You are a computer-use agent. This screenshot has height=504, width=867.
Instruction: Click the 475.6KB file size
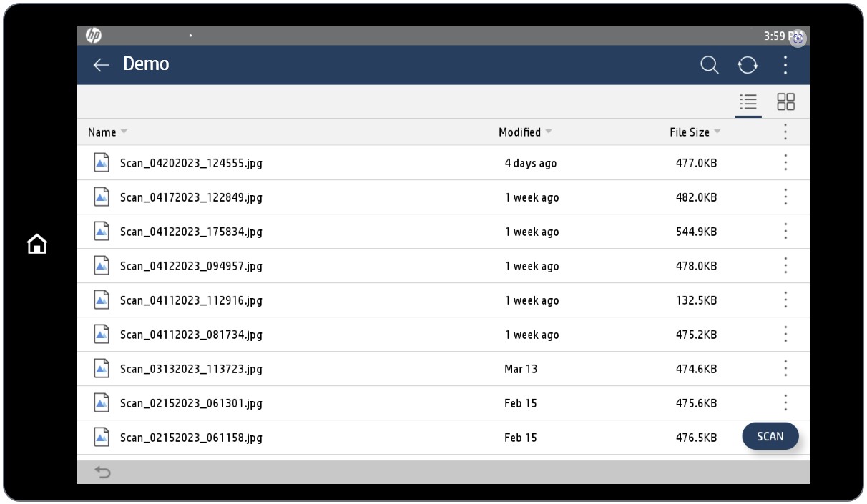coord(696,404)
